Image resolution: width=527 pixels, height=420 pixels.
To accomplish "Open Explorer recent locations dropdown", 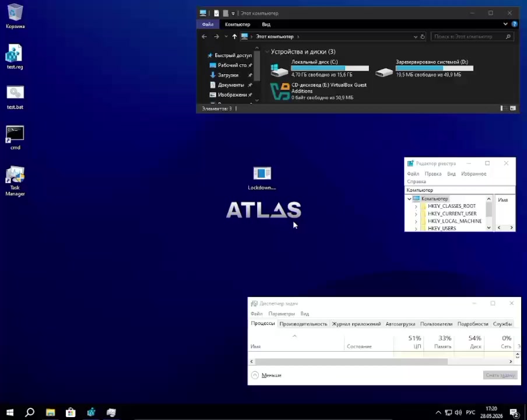I will click(226, 36).
